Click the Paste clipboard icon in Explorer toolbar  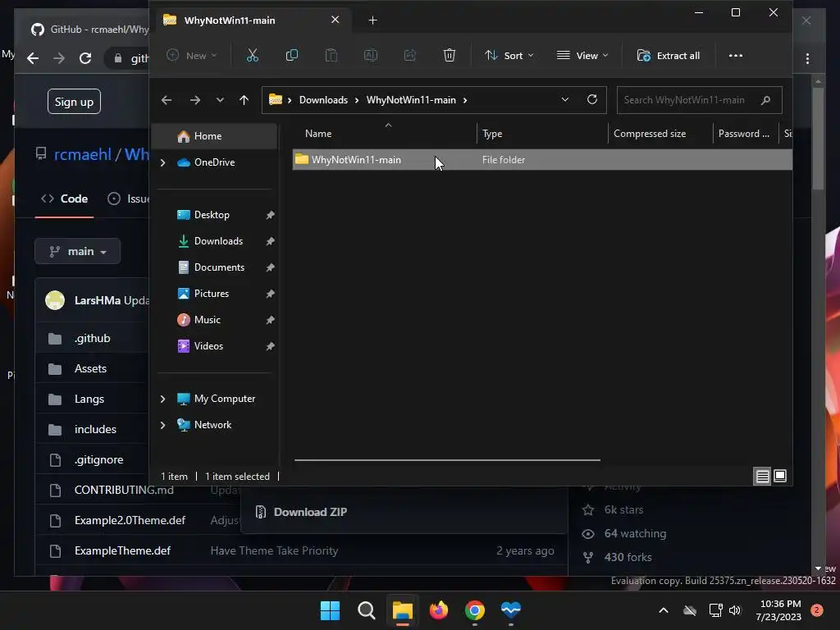(331, 55)
